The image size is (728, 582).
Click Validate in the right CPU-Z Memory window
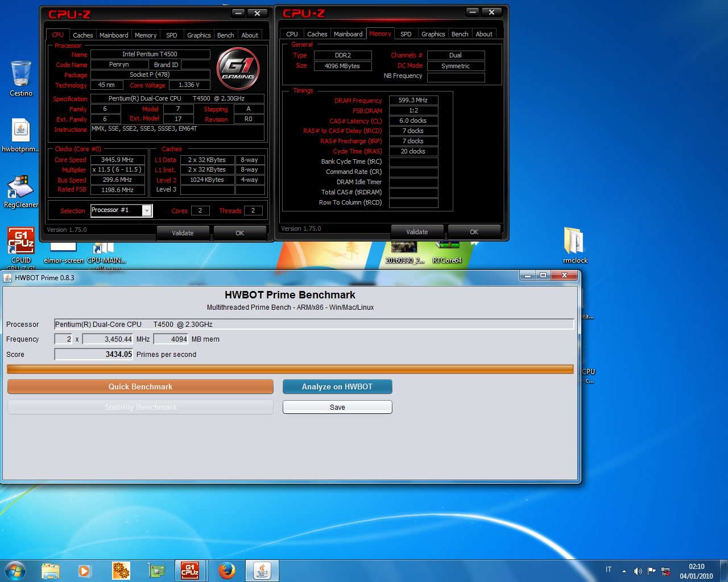(x=417, y=232)
